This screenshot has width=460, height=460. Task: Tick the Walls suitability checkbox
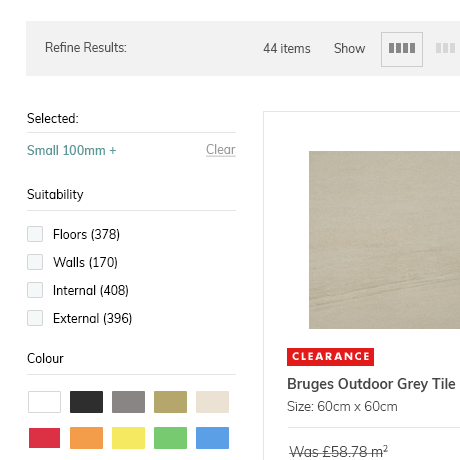point(35,262)
